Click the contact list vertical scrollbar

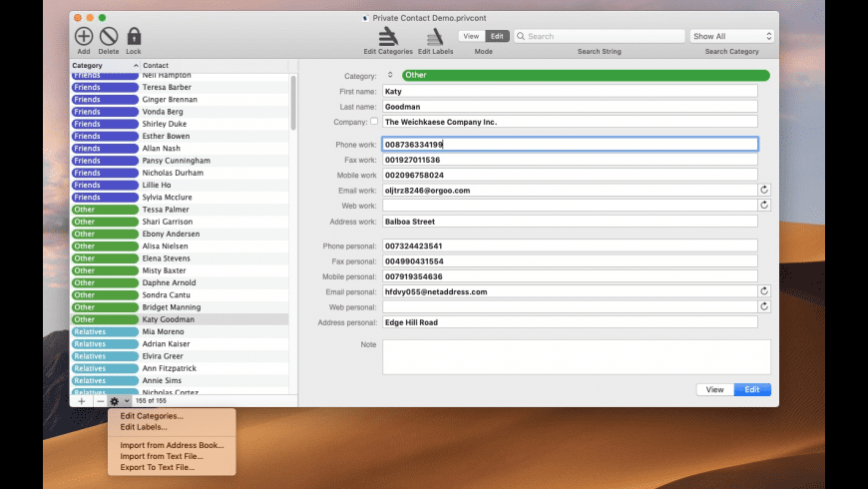click(292, 105)
